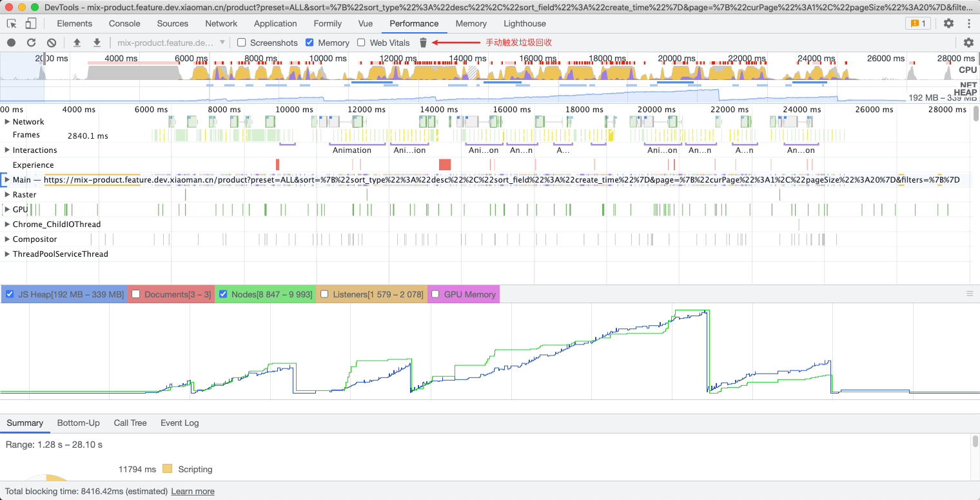The height and width of the screenshot is (500, 980).
Task: Click the Range 1.28 s – 28.10 s text
Action: click(x=54, y=445)
